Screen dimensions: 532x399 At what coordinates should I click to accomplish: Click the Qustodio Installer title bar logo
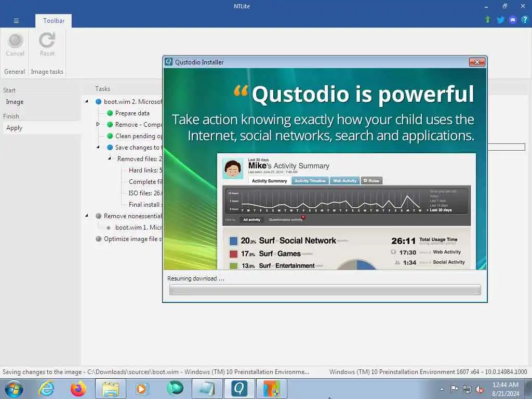pyautogui.click(x=169, y=62)
